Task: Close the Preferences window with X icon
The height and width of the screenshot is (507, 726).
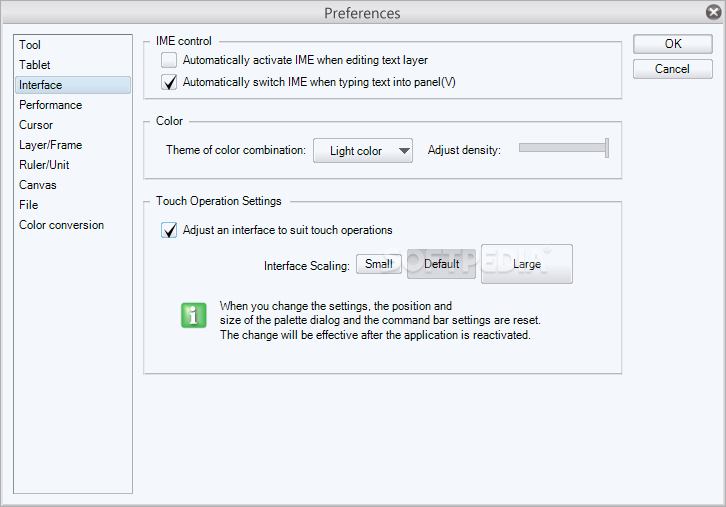Action: coord(714,12)
